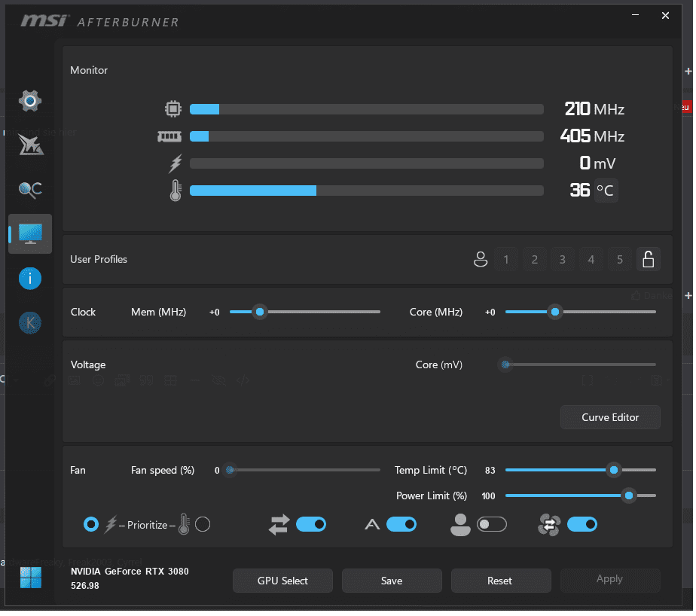Click the Windows logo icon
696x616 pixels.
pyautogui.click(x=31, y=578)
